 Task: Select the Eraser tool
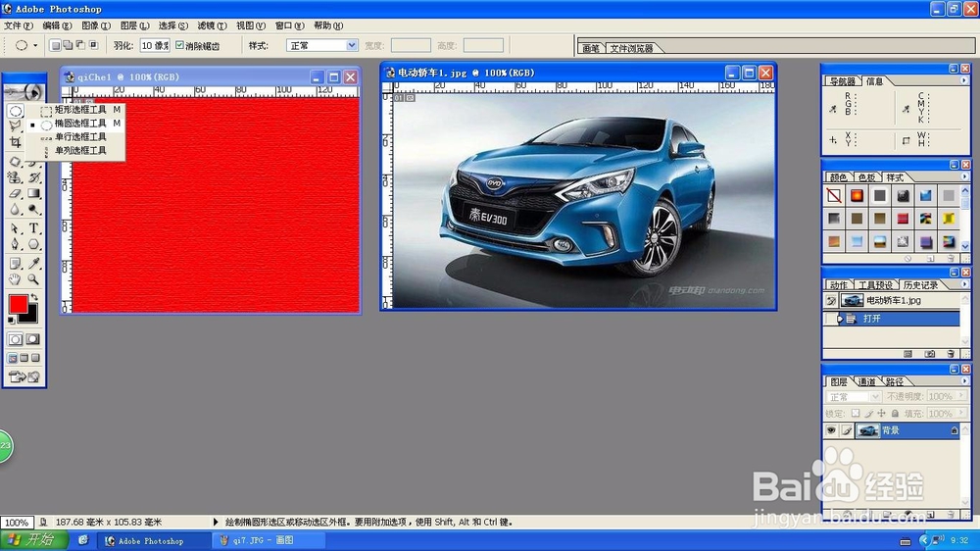pyautogui.click(x=15, y=193)
